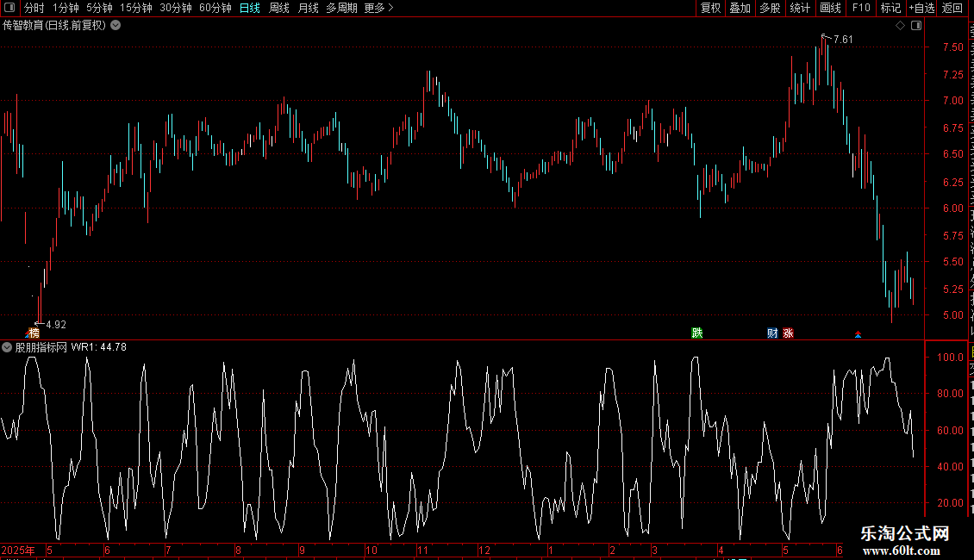Click the 100.0 WR axis label
Viewport: 974px width, 560px height.
click(950, 357)
